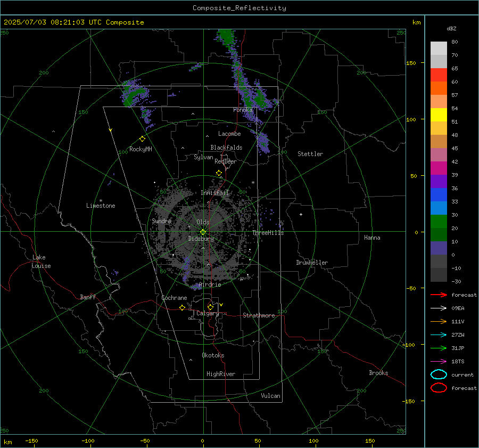Click the Olds city label
Screen dimensions: 479x448
[203, 222]
